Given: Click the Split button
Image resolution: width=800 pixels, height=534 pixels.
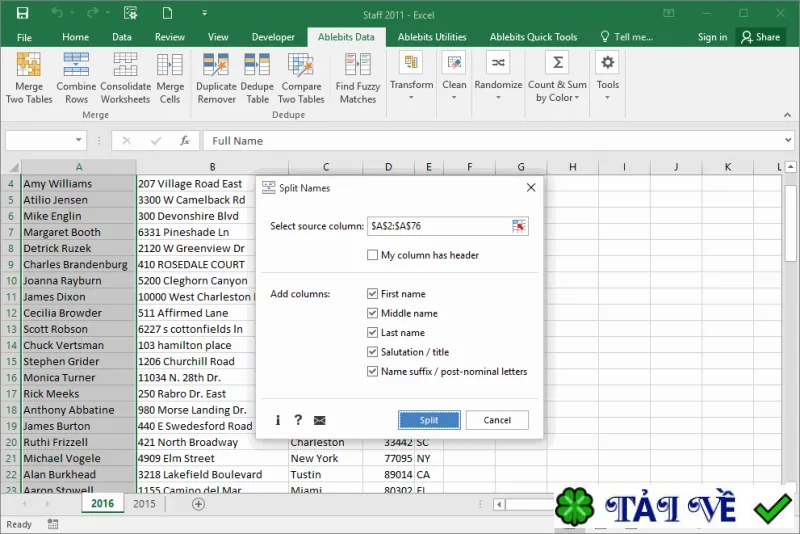Looking at the screenshot, I should [x=429, y=420].
